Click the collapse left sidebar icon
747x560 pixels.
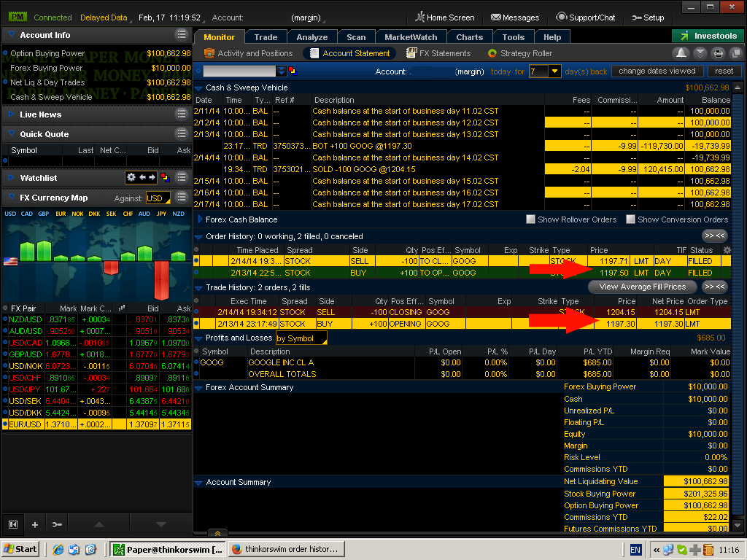(x=13, y=524)
